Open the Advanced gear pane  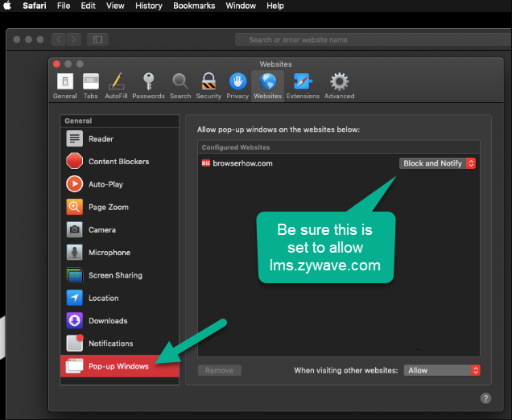tap(339, 85)
